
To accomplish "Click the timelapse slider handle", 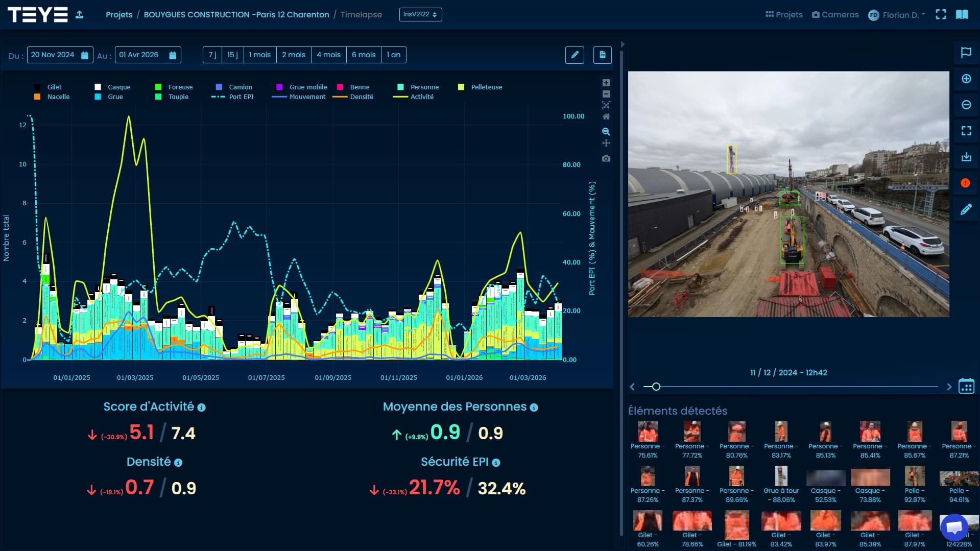I will (x=656, y=387).
